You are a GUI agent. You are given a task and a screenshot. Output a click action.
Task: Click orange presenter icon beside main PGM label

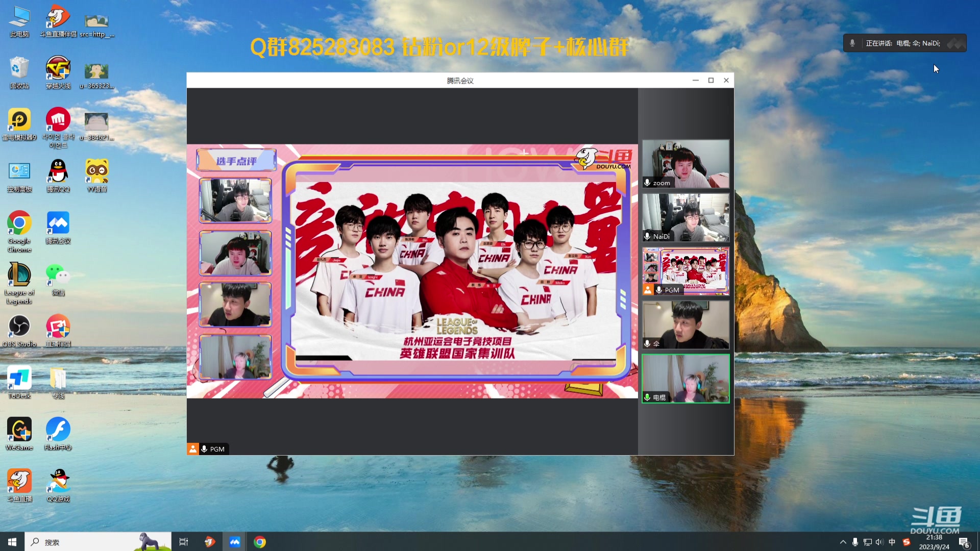point(192,449)
